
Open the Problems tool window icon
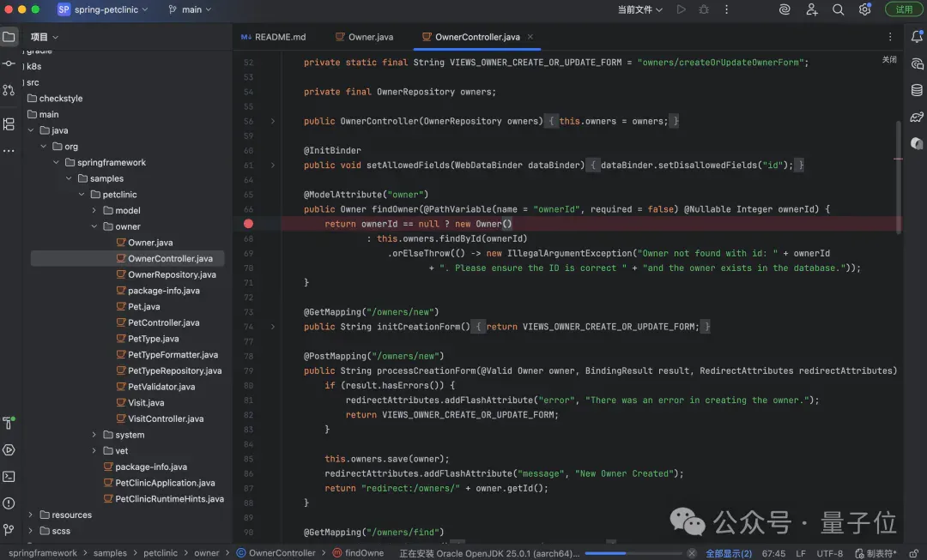(9, 503)
